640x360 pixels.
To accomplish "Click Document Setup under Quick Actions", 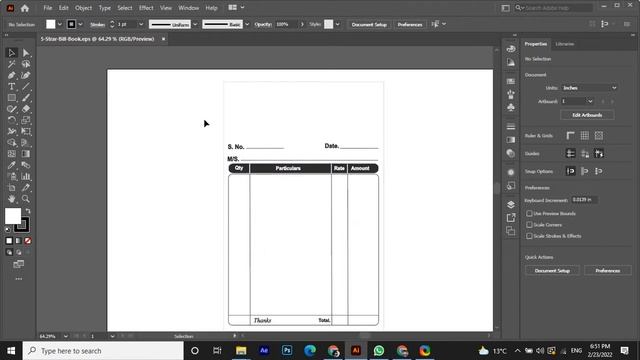I will click(552, 271).
